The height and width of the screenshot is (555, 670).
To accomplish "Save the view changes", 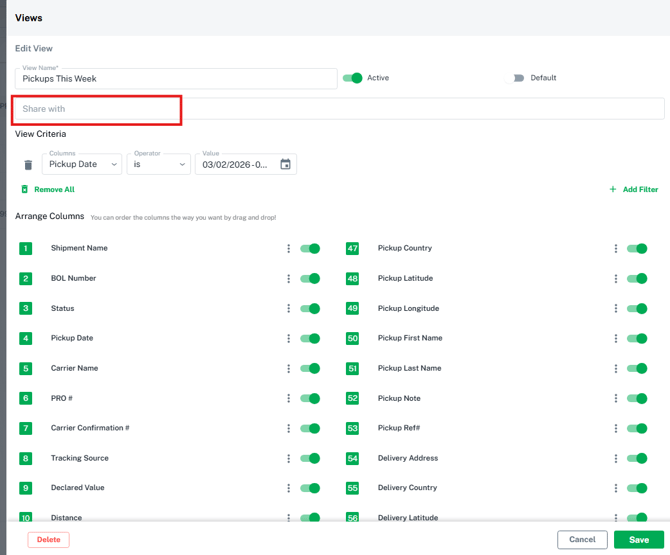I will point(638,540).
